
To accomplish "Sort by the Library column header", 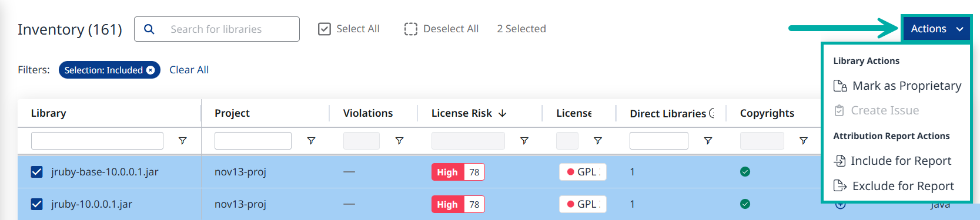I will coord(48,113).
